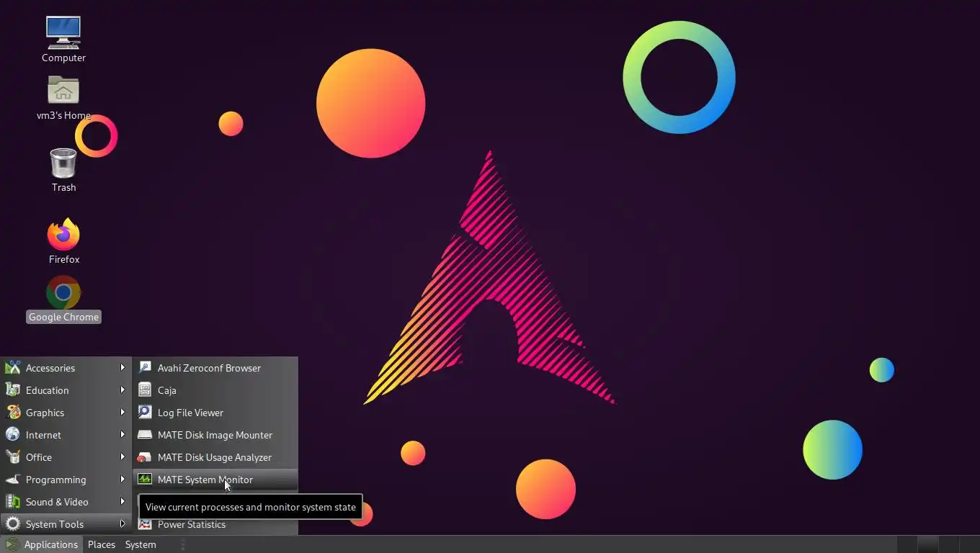Screen dimensions: 980x553
Task: Launch MATE System Monitor
Action: (x=215, y=480)
